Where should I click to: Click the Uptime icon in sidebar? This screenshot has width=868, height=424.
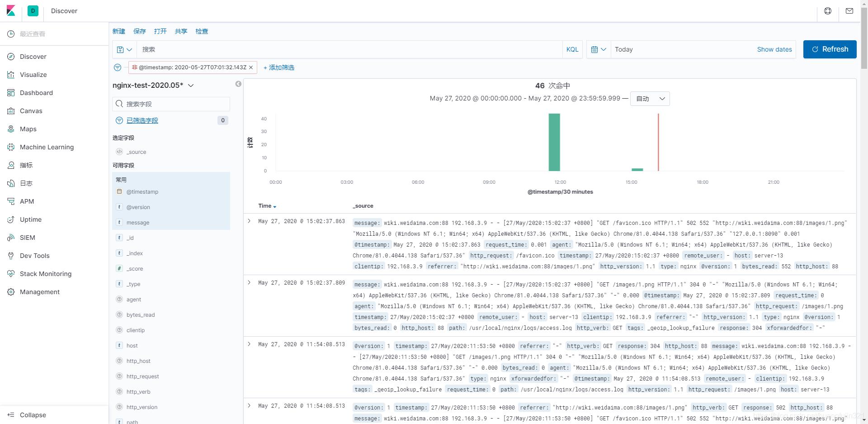[11, 219]
